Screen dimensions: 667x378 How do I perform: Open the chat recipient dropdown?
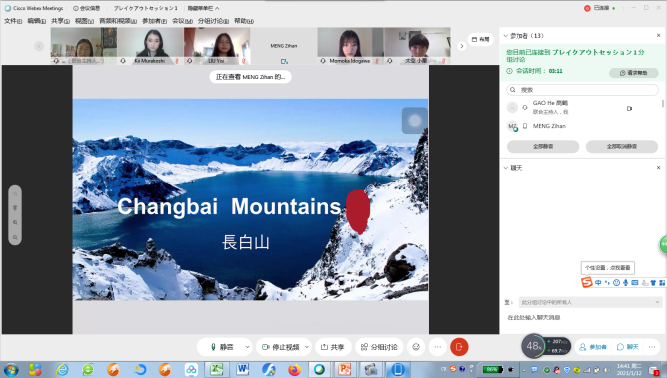pyautogui.click(x=590, y=302)
